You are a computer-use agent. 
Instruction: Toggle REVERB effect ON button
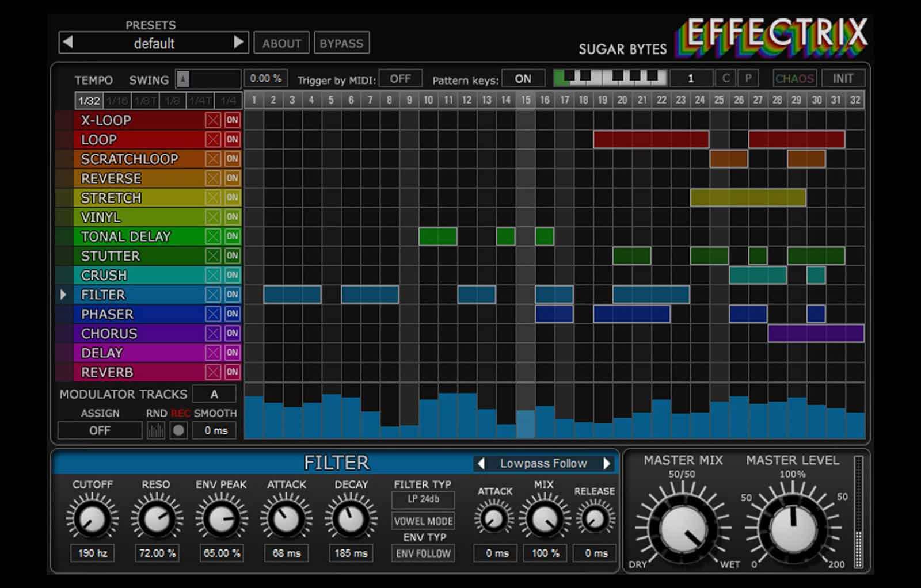coord(232,372)
